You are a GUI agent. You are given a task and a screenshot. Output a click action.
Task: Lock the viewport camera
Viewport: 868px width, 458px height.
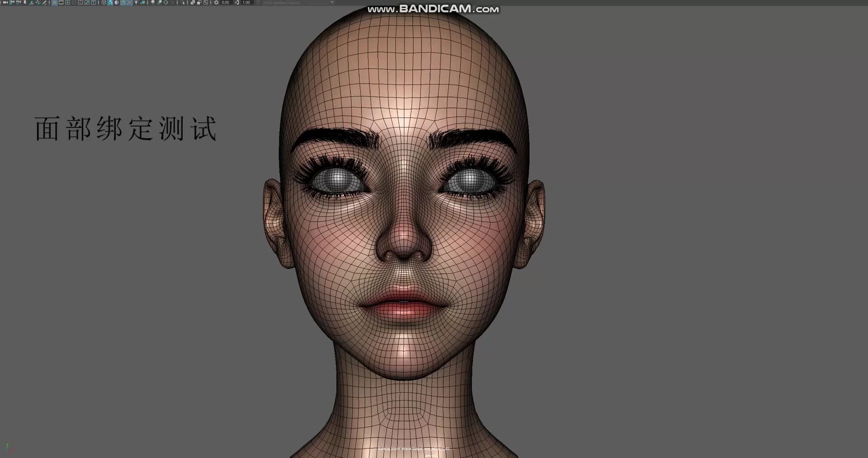point(11,2)
